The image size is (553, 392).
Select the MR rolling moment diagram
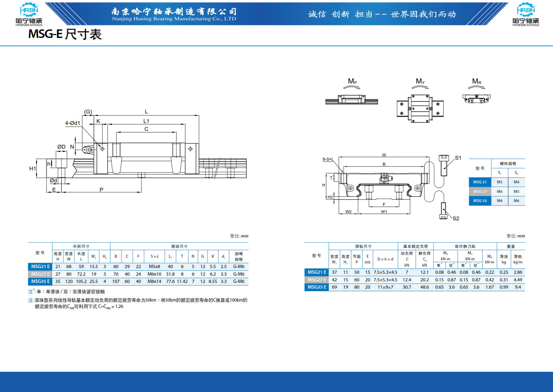(x=476, y=91)
